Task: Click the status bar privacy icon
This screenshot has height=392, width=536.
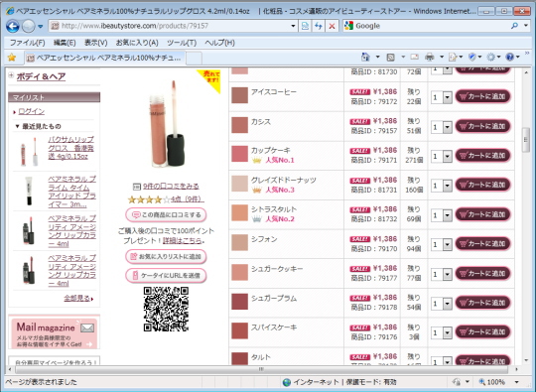Action: tap(456, 382)
